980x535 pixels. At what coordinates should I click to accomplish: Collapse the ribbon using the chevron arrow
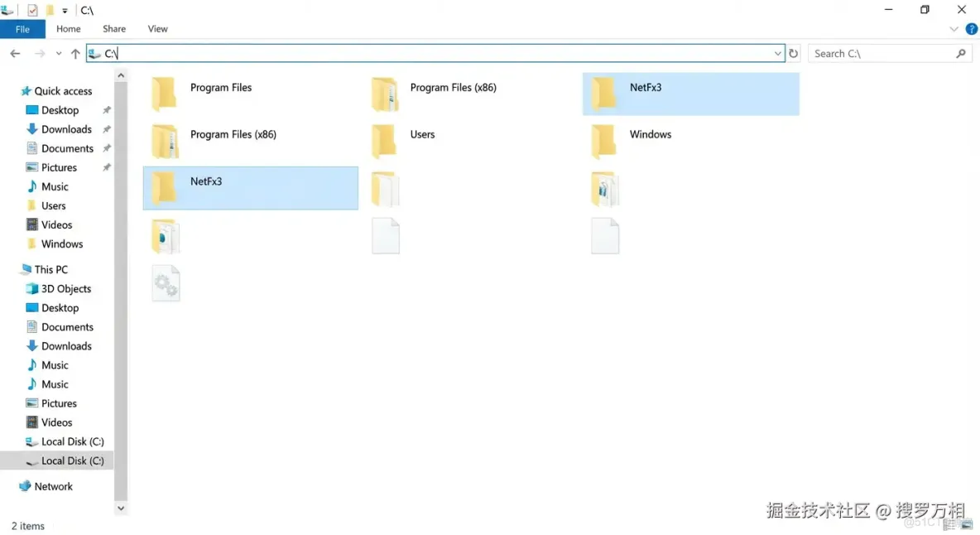pos(954,28)
